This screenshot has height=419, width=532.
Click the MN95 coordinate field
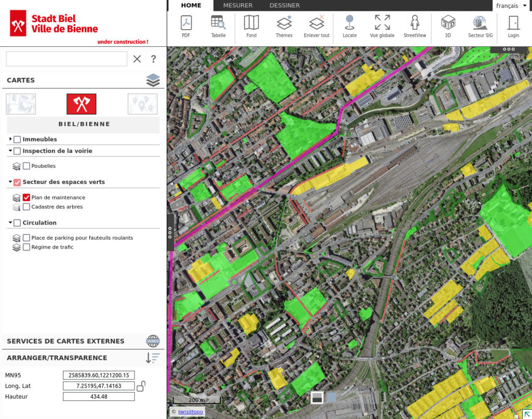click(99, 375)
